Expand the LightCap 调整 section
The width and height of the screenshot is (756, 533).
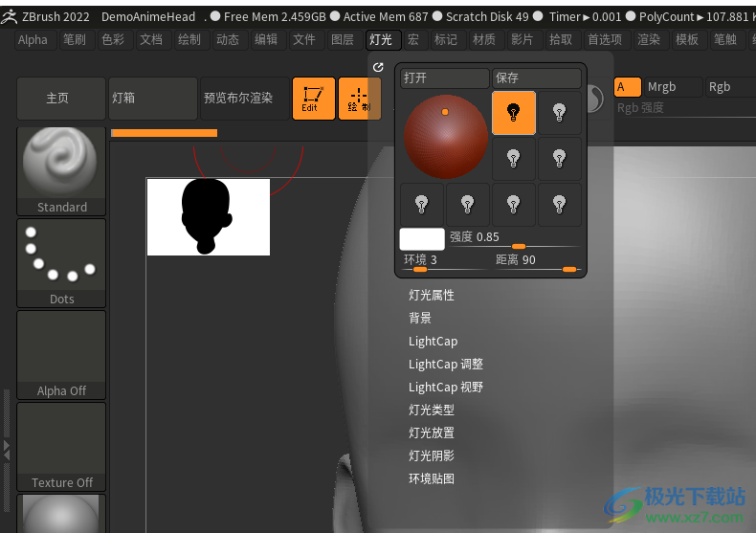446,365
